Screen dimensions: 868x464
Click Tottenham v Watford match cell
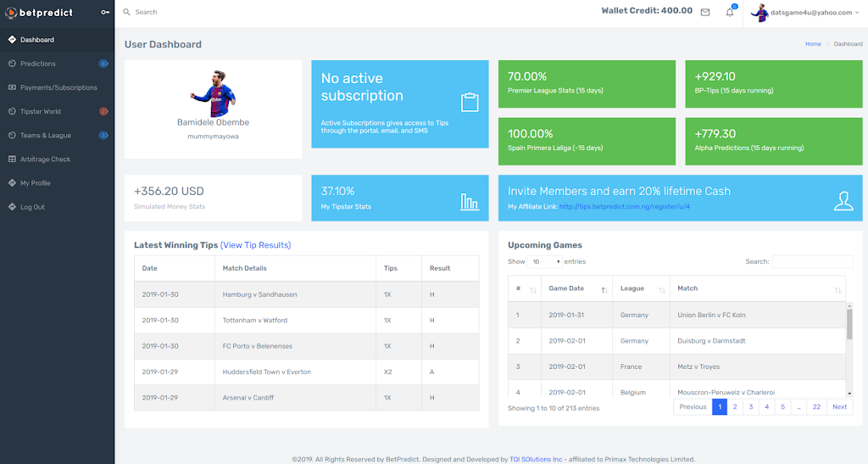[295, 320]
